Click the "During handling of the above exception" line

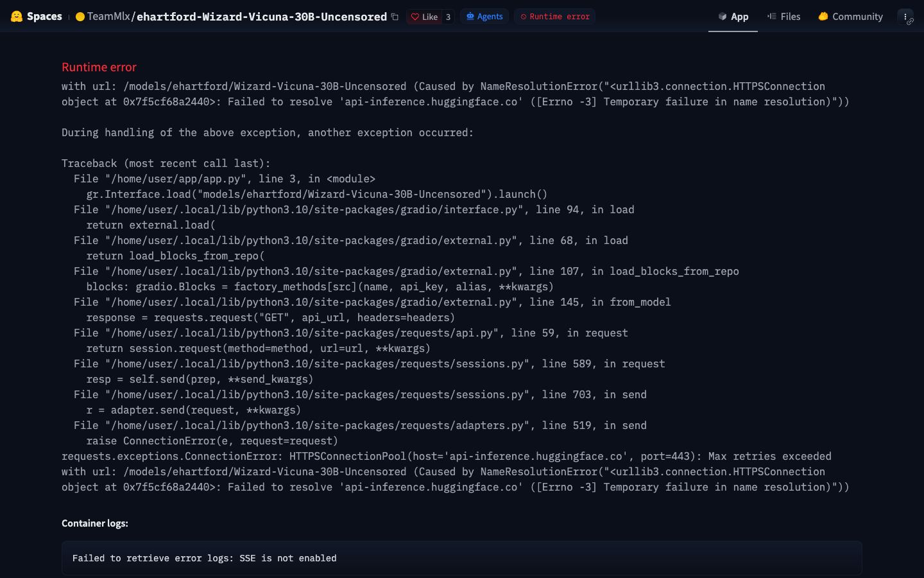[x=268, y=132]
